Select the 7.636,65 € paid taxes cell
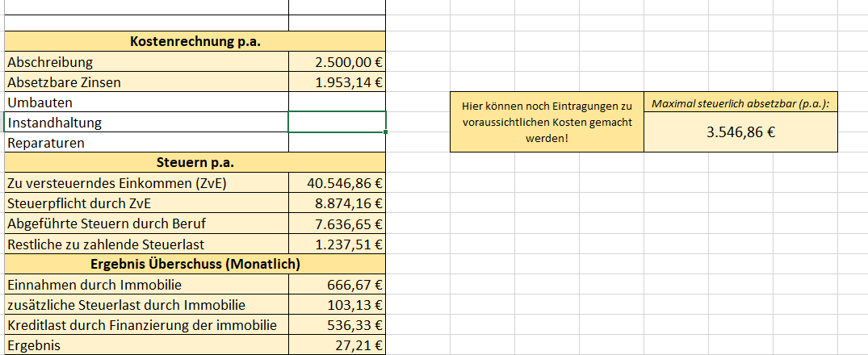 click(337, 223)
